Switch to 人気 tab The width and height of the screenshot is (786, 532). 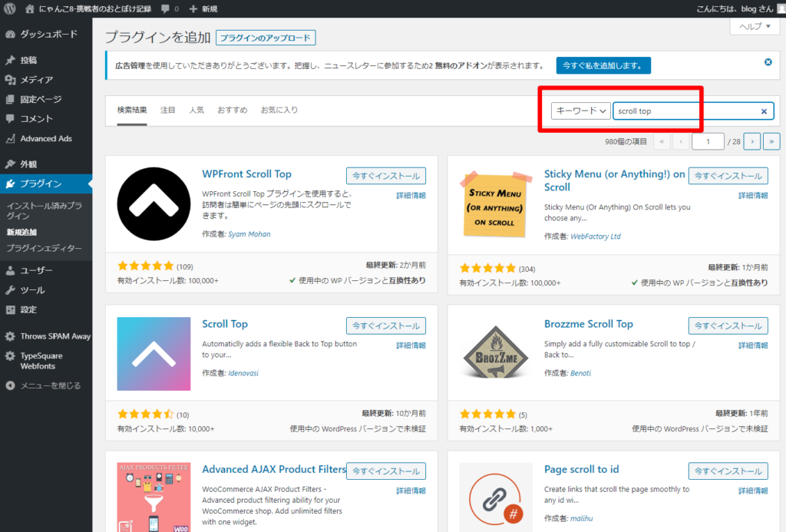click(x=196, y=111)
